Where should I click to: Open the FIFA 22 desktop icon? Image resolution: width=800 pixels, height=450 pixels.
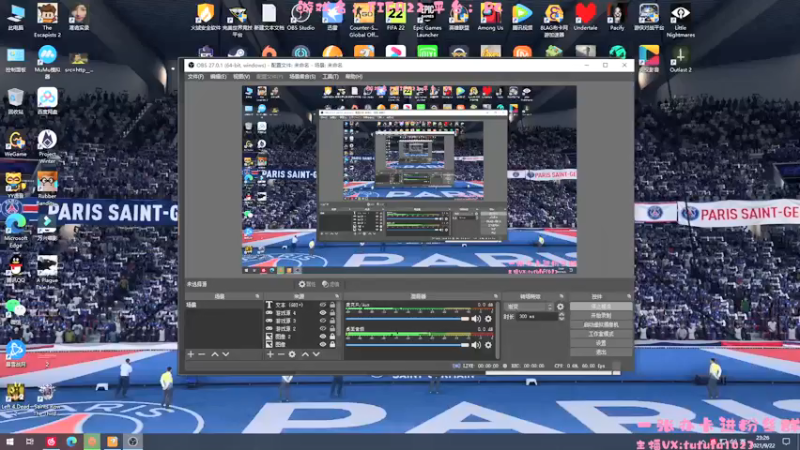coord(395,17)
